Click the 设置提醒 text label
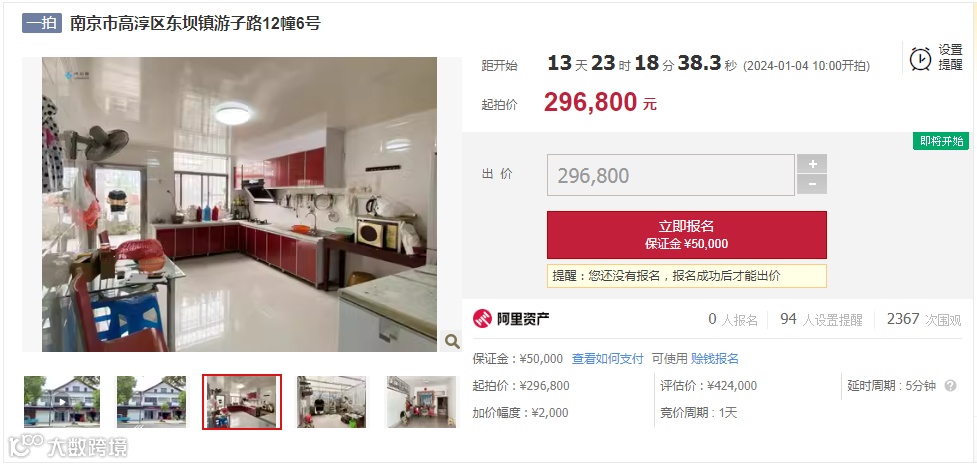The height and width of the screenshot is (465, 977). pyautogui.click(x=951, y=57)
